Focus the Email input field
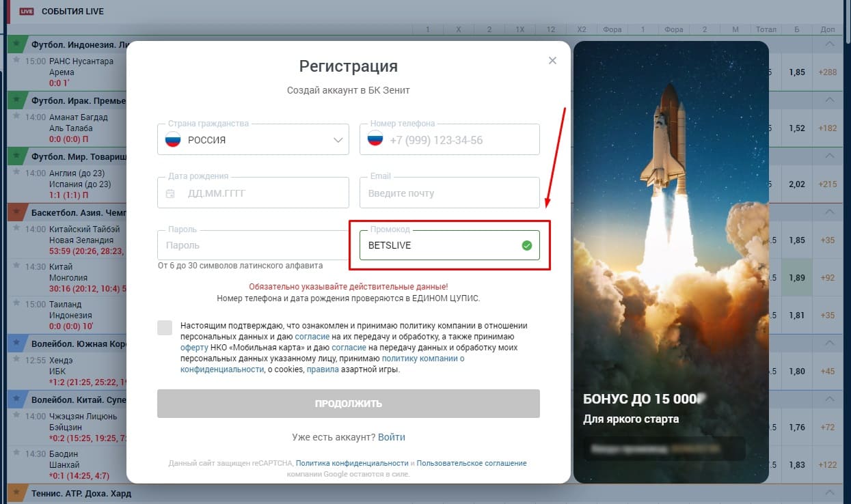Screen dimensions: 851x504 point(450,193)
